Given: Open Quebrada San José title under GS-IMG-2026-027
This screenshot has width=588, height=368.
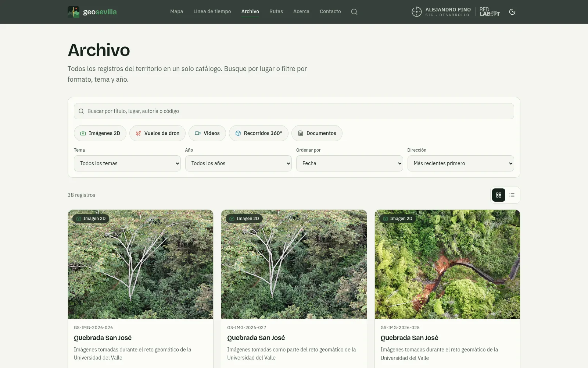Looking at the screenshot, I should 256,338.
